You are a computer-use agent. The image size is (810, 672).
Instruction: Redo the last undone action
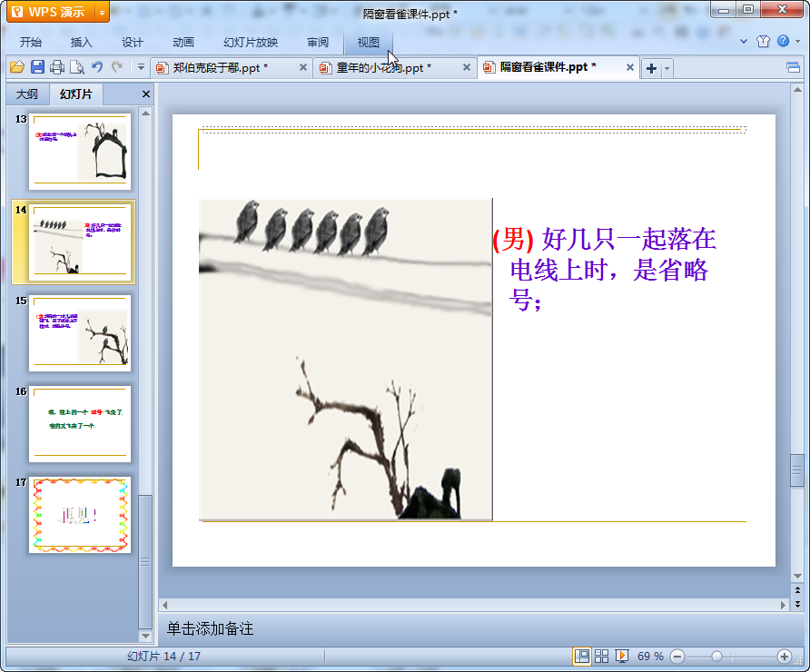(x=117, y=67)
